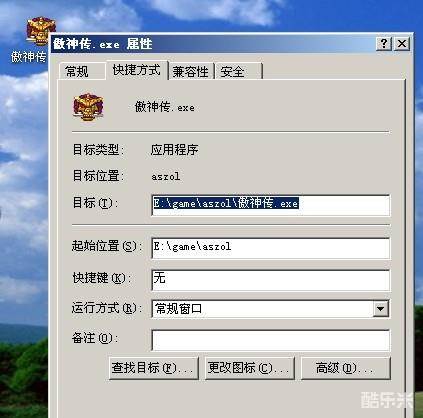Open the 更改图标 dialog

pos(250,368)
